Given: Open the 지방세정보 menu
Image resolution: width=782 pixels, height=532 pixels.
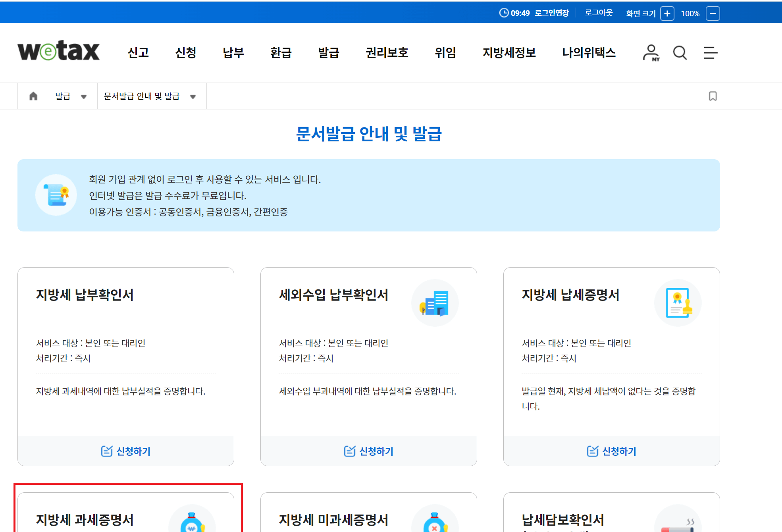Looking at the screenshot, I should click(x=509, y=52).
